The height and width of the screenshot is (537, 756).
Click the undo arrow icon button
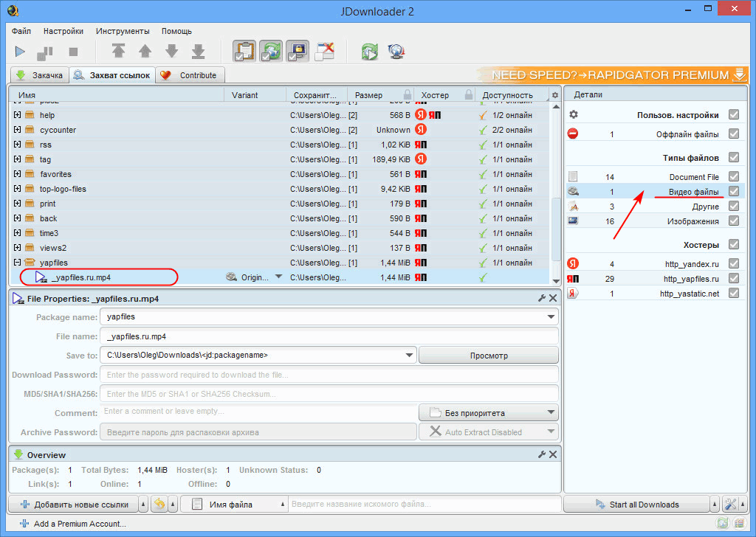[x=159, y=505]
